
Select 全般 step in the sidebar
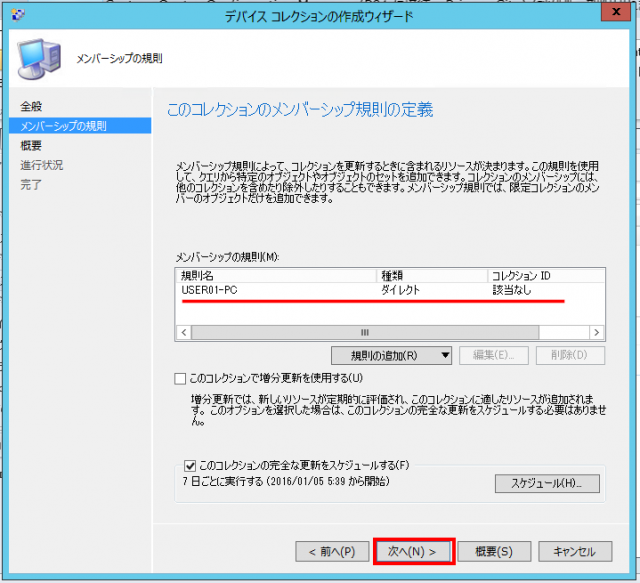[x=31, y=106]
